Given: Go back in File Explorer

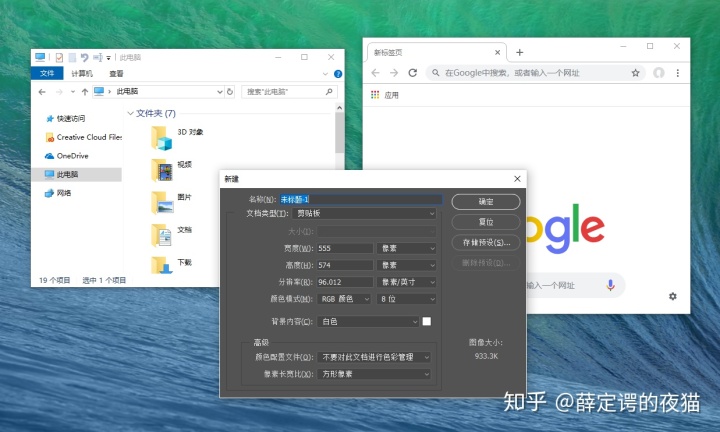Looking at the screenshot, I should tap(42, 92).
